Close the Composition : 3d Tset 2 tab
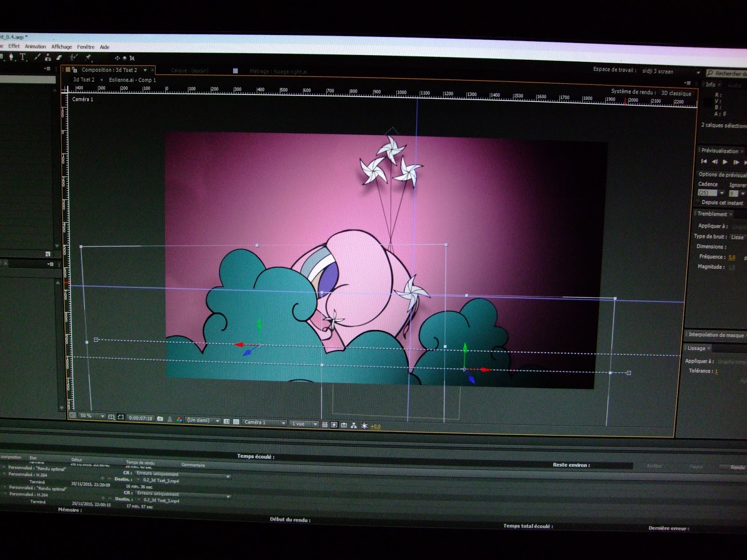The width and height of the screenshot is (747, 560). pyautogui.click(x=152, y=70)
